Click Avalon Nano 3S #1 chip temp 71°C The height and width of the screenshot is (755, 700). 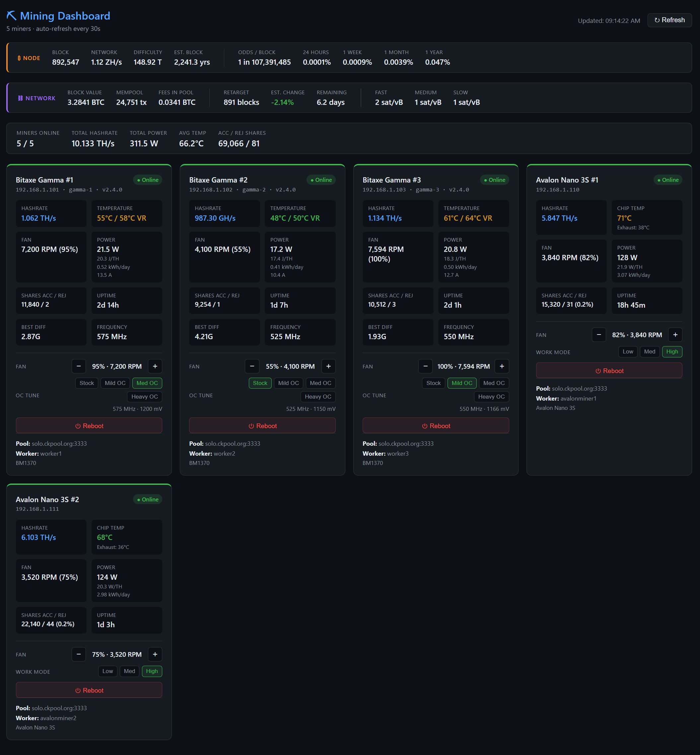tap(624, 218)
